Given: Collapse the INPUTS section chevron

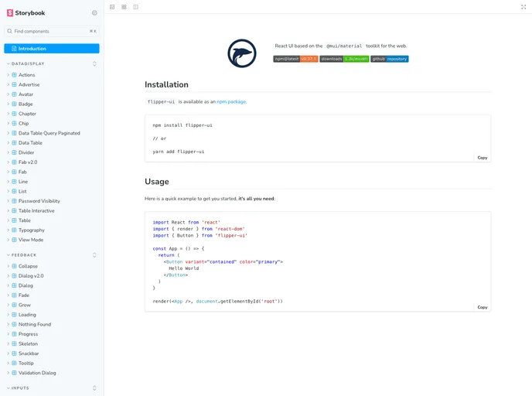Looking at the screenshot, I should tap(9, 387).
